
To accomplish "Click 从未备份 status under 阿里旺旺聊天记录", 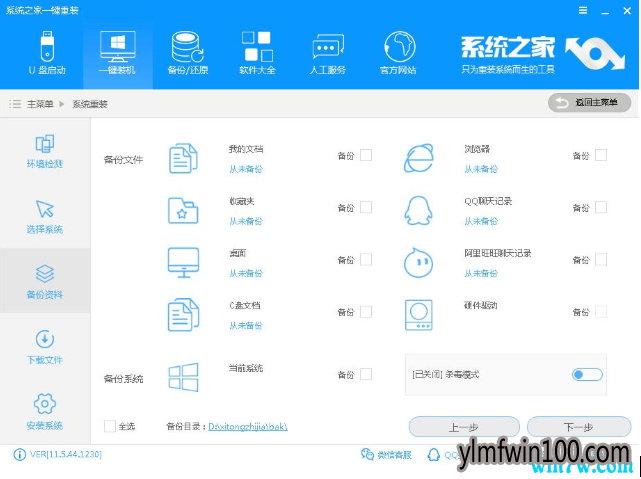I will coord(481,273).
